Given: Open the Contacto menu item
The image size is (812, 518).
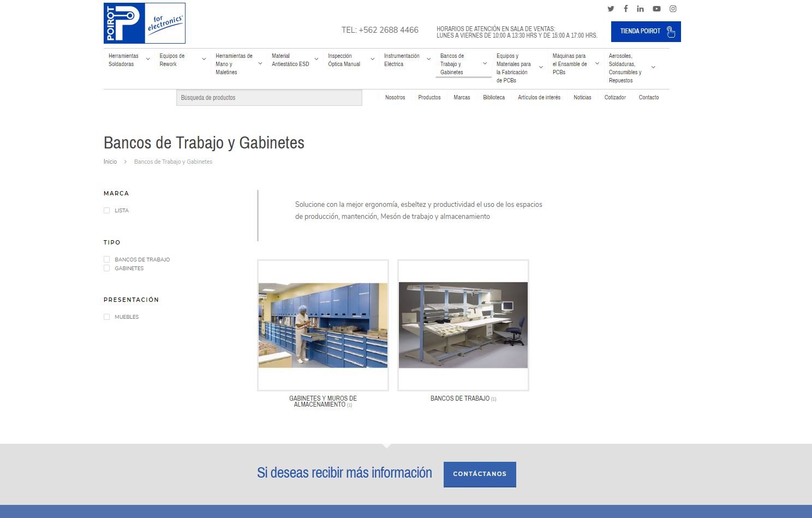Looking at the screenshot, I should (649, 98).
